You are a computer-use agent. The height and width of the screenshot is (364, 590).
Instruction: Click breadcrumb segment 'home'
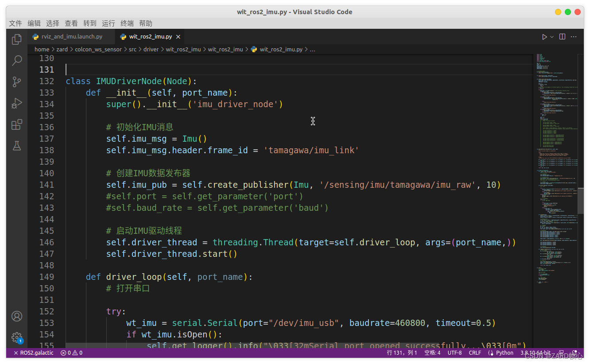(42, 49)
